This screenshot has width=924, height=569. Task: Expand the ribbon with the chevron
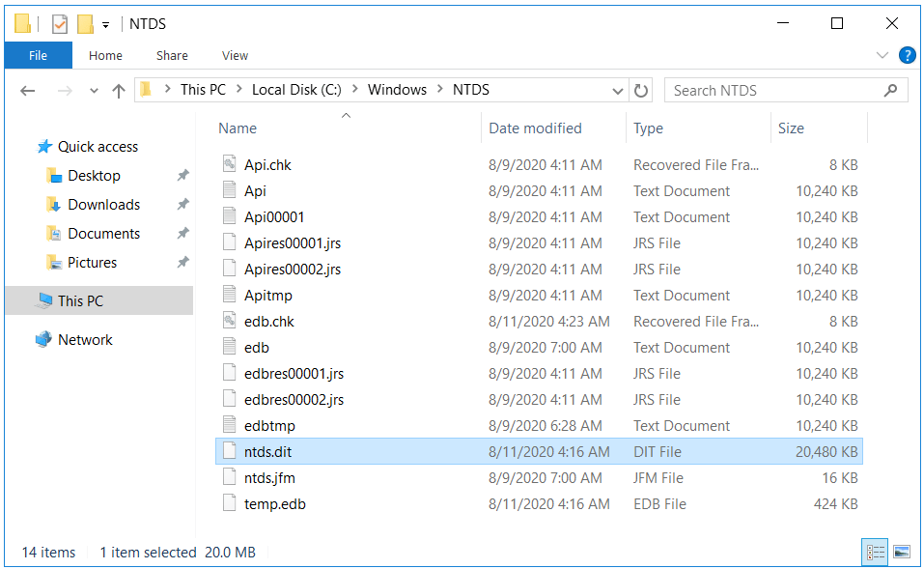[882, 55]
